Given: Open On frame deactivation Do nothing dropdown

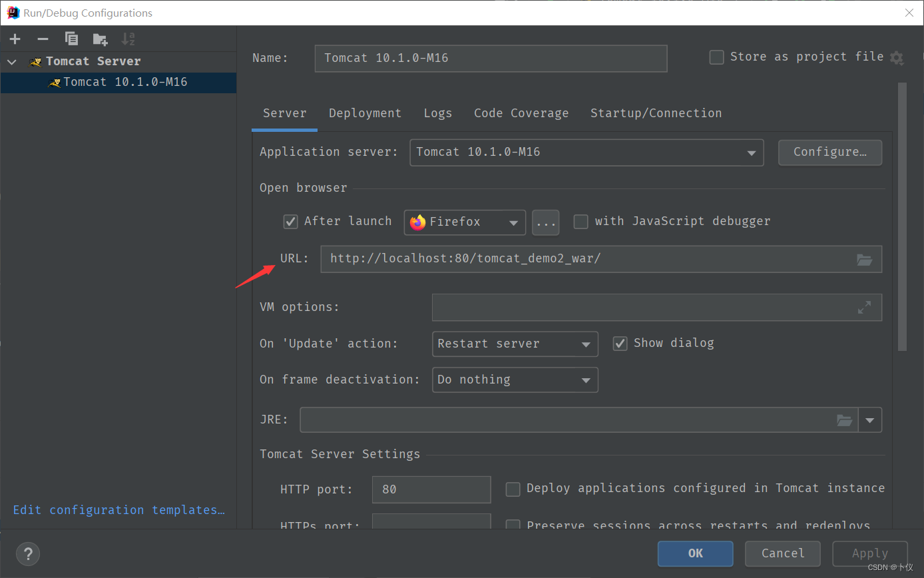Looking at the screenshot, I should pyautogui.click(x=515, y=380).
